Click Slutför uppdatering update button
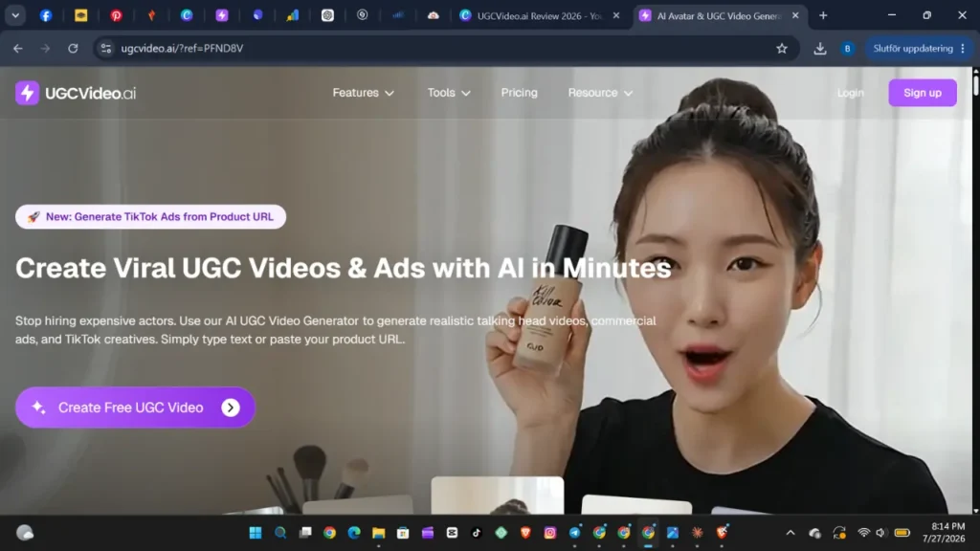 pyautogui.click(x=913, y=48)
